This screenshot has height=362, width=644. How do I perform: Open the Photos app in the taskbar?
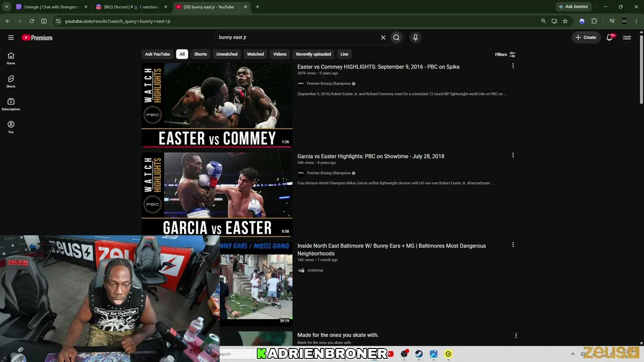[433, 354]
